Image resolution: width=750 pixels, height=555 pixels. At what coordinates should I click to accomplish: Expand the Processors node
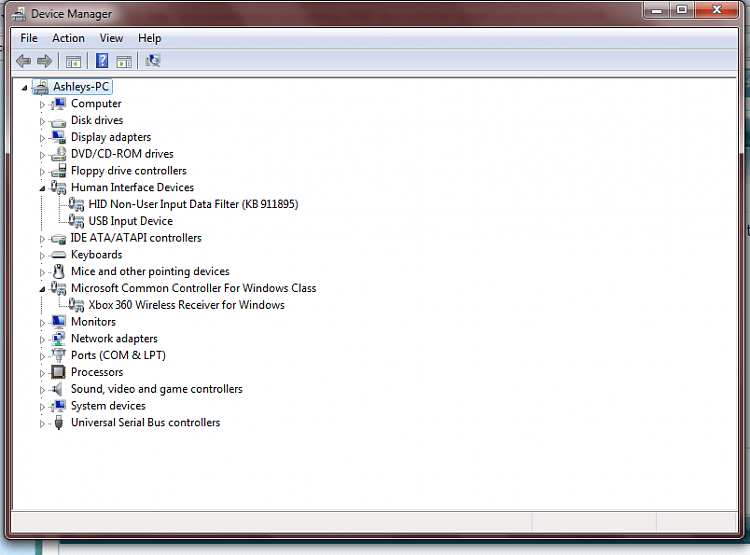tap(42, 373)
